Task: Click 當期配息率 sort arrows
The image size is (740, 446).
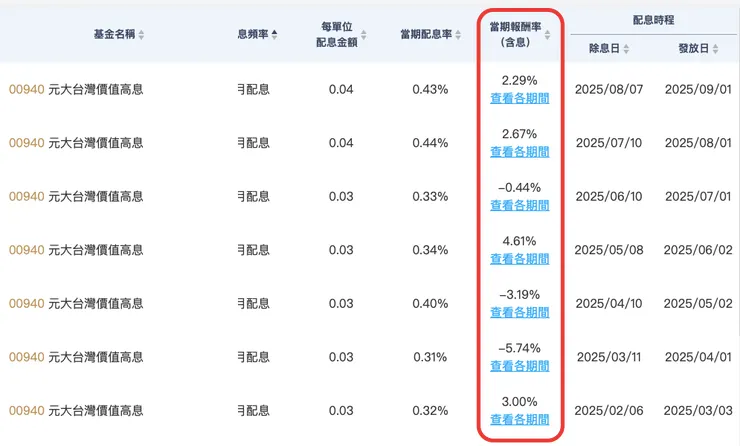Action: [458, 34]
